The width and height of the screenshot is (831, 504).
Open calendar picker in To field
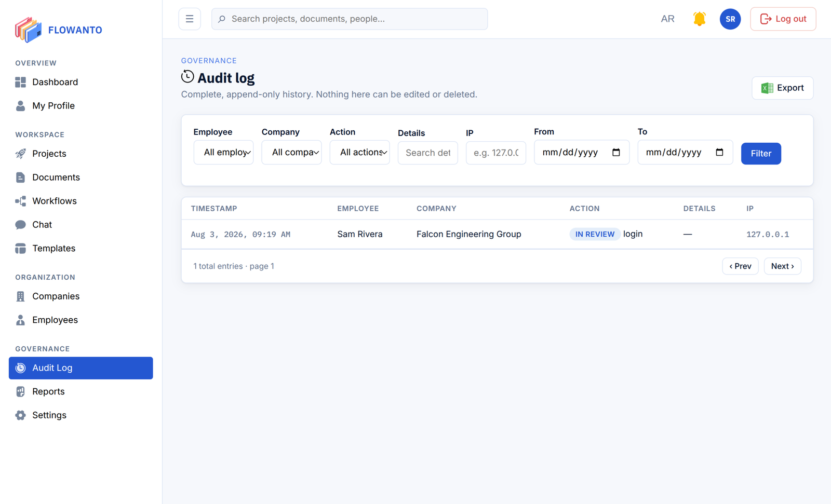point(719,153)
